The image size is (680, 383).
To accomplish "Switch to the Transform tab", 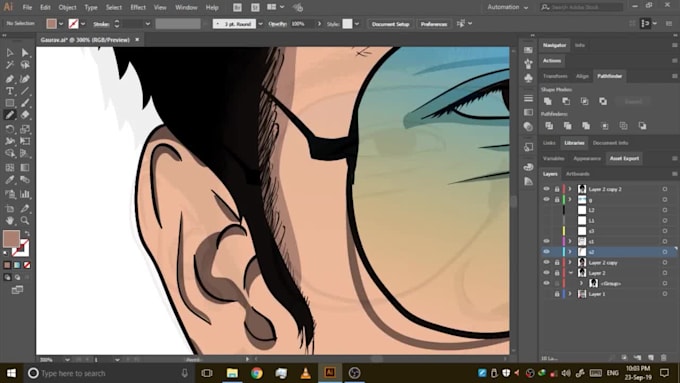I will (555, 76).
